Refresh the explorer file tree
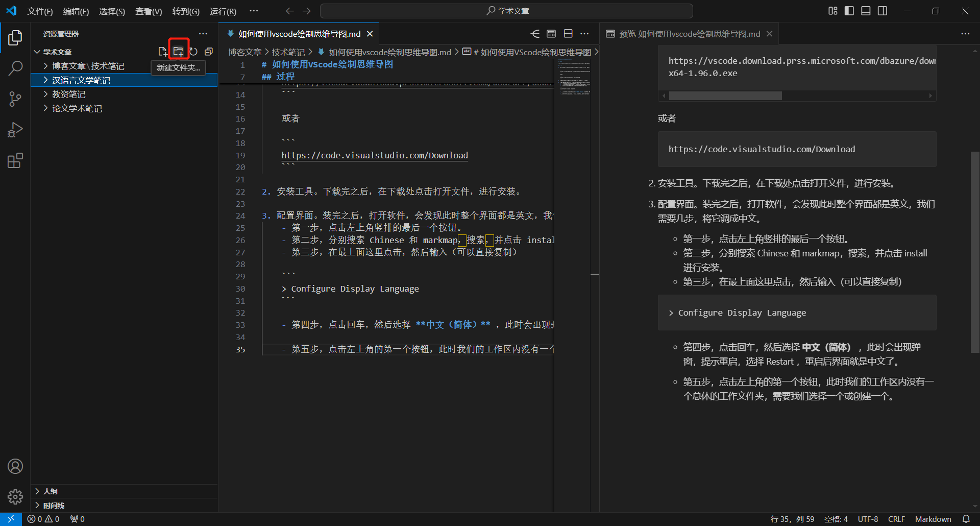This screenshot has height=526, width=980. (x=193, y=52)
